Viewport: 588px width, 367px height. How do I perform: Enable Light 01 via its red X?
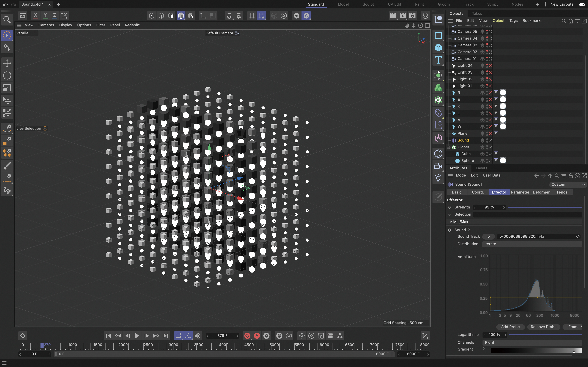(x=490, y=86)
